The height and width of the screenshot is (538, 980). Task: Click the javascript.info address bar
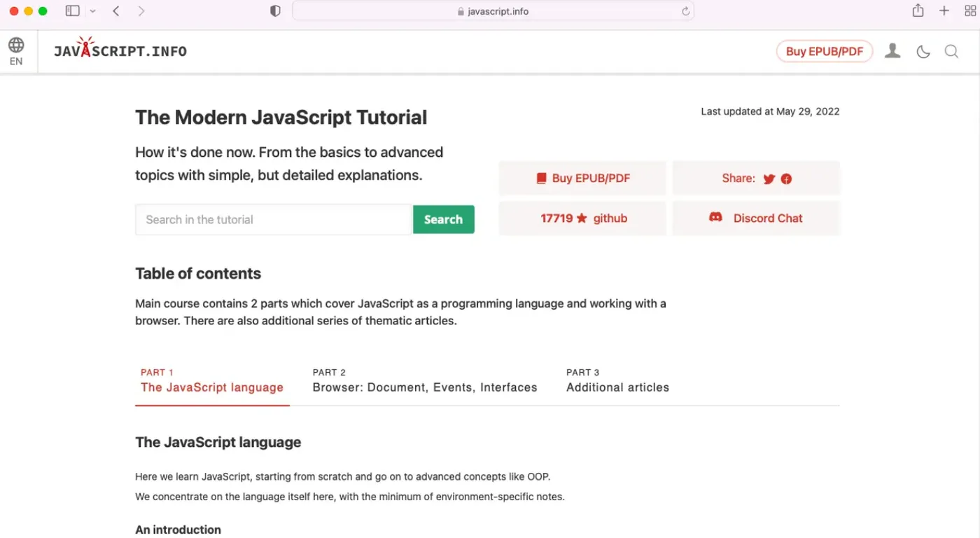tap(493, 11)
